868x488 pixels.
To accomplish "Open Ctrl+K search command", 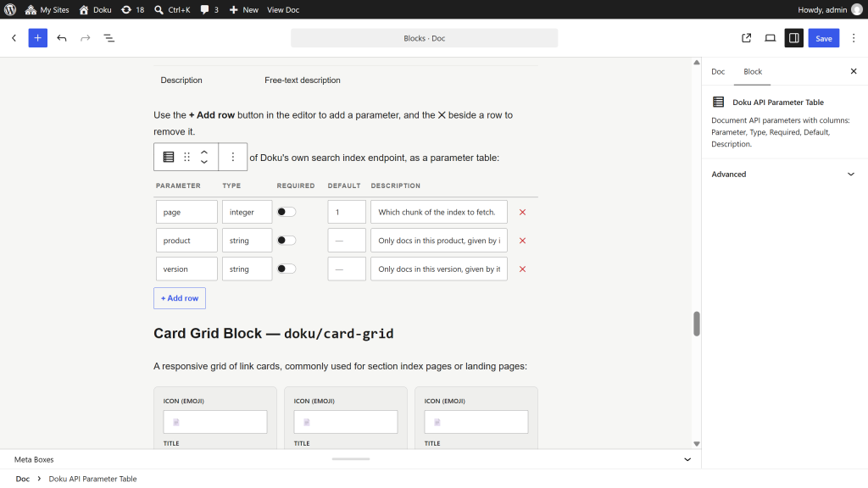I will (172, 9).
